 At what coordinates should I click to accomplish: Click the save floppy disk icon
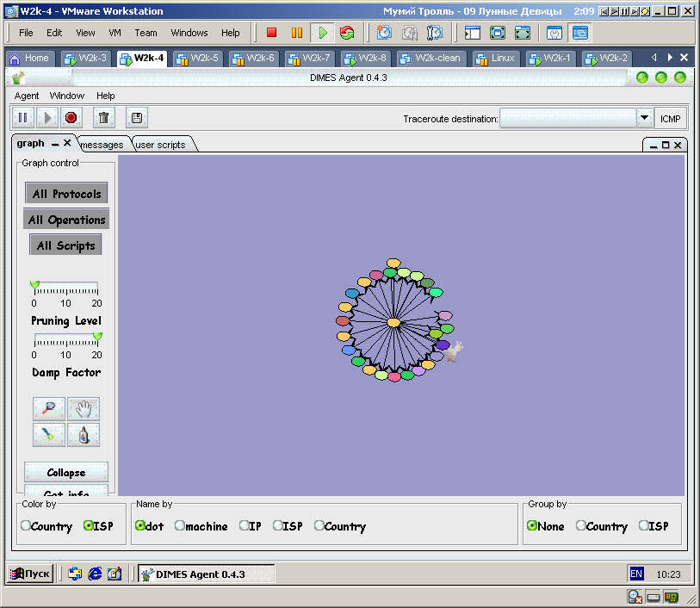click(x=137, y=118)
